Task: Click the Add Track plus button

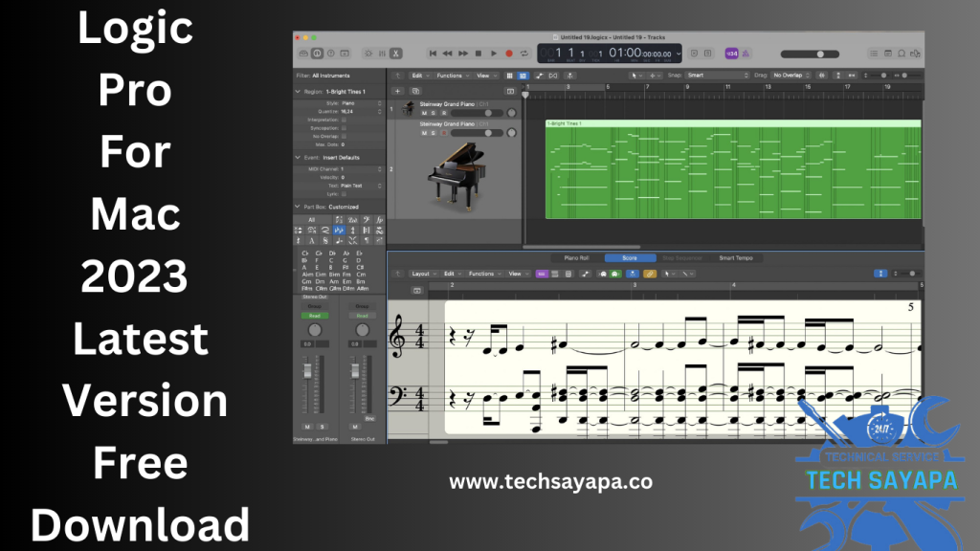Action: tap(397, 91)
